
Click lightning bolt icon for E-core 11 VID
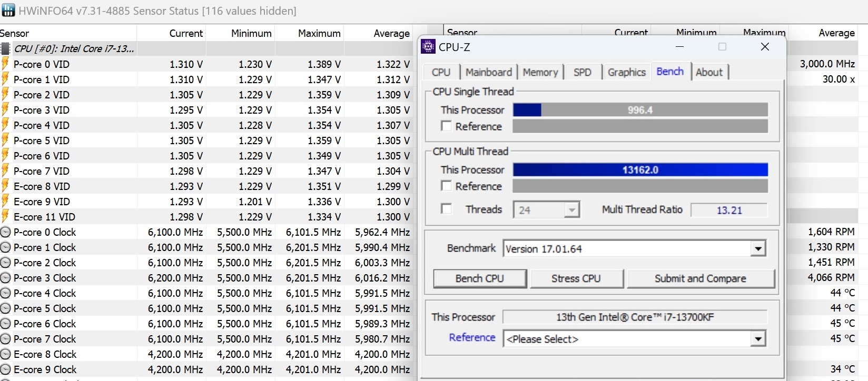click(x=5, y=217)
